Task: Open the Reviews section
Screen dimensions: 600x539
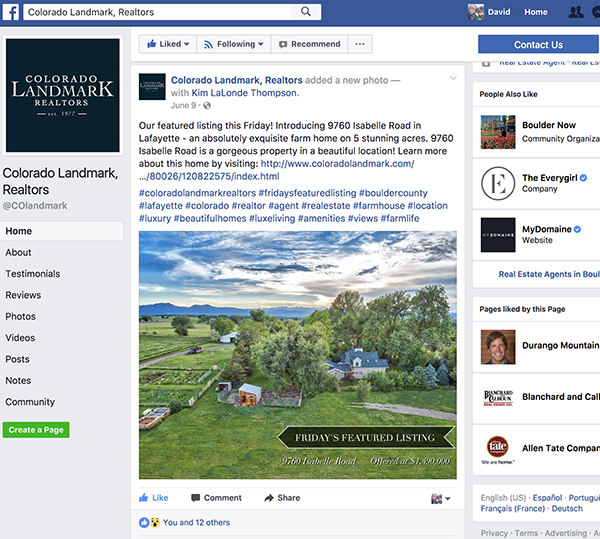Action: [x=23, y=295]
